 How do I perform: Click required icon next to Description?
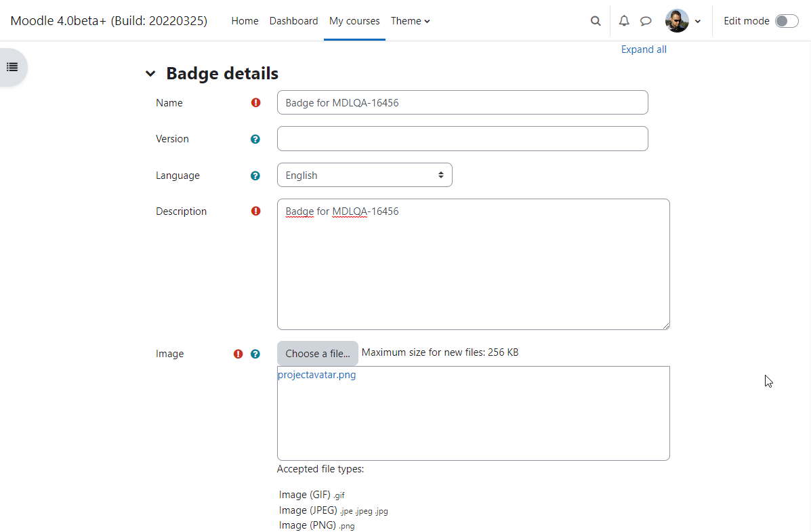[x=255, y=211]
